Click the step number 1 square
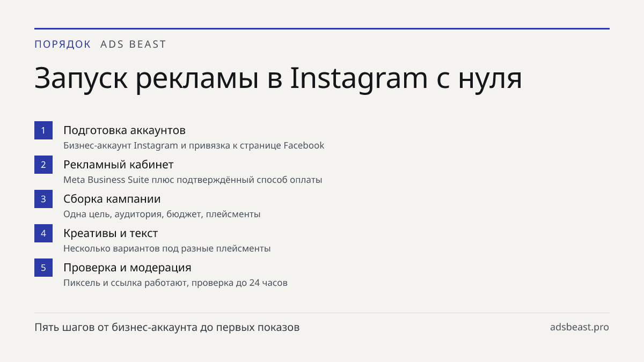The image size is (644, 362). click(43, 130)
